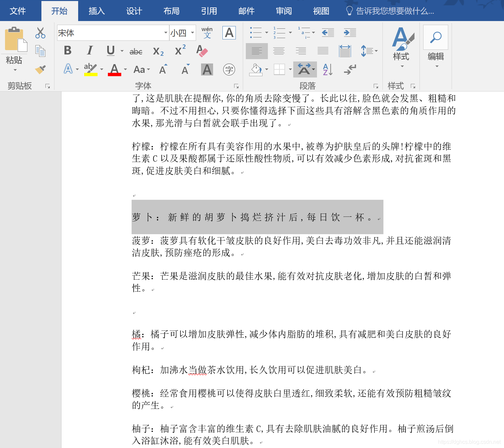
Task: Justify the paragraph
Action: pos(323,51)
